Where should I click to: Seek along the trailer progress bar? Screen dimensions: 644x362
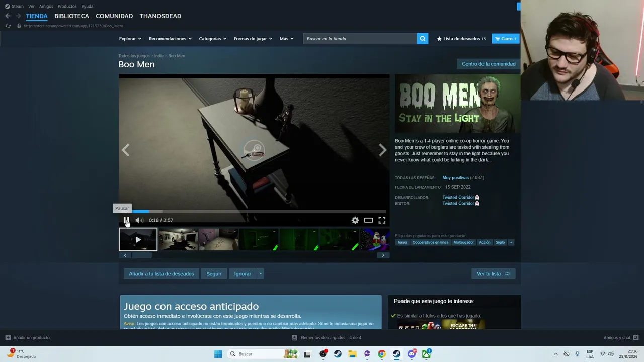254,211
